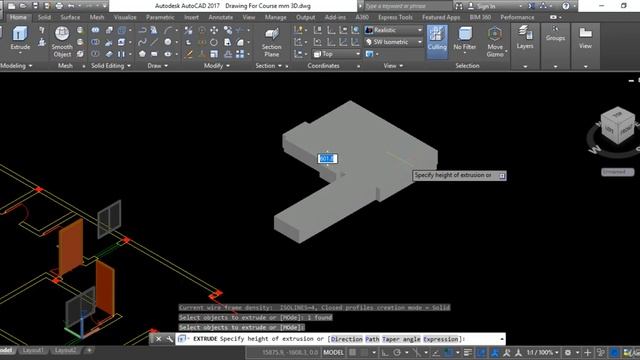Add a new layout with plus tab
This screenshot has width=640, height=360.
89,350
